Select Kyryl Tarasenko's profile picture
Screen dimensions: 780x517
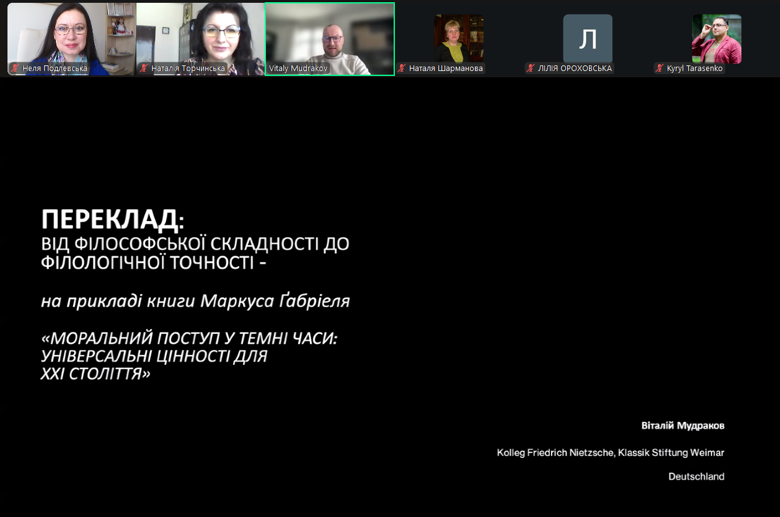tap(716, 38)
